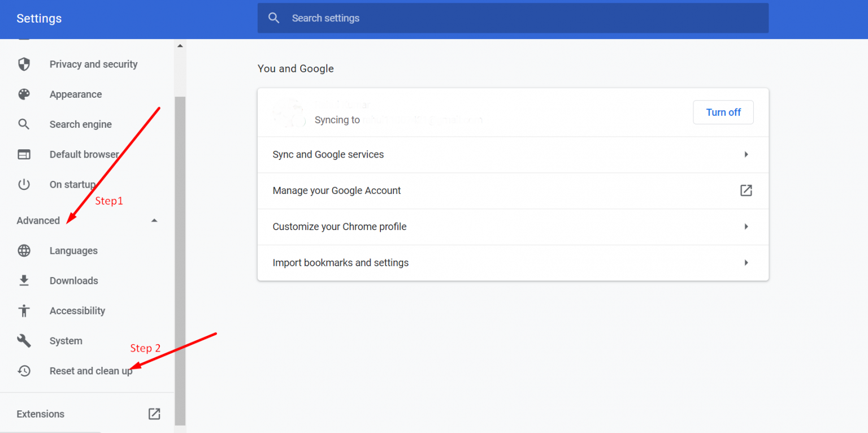Expand Sync and Google services

point(746,154)
